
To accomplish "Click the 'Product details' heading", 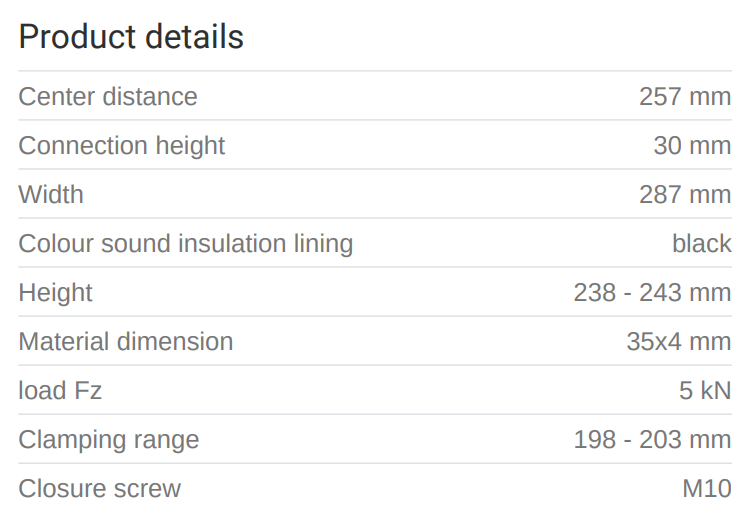I will point(131,37).
